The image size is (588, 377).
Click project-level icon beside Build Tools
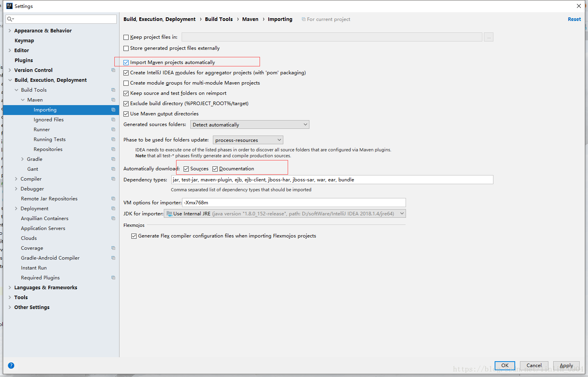coord(113,90)
